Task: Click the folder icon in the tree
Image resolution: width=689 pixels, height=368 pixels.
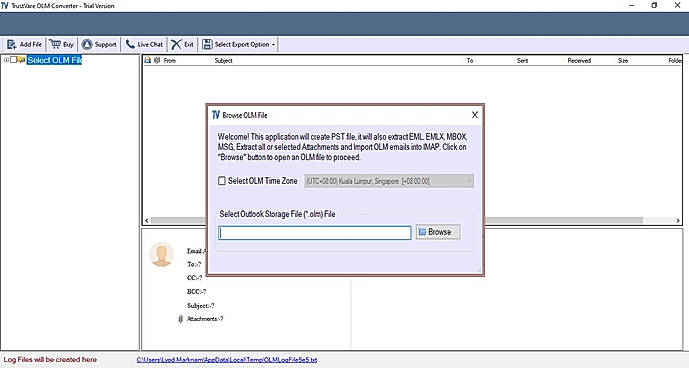Action: (x=21, y=60)
